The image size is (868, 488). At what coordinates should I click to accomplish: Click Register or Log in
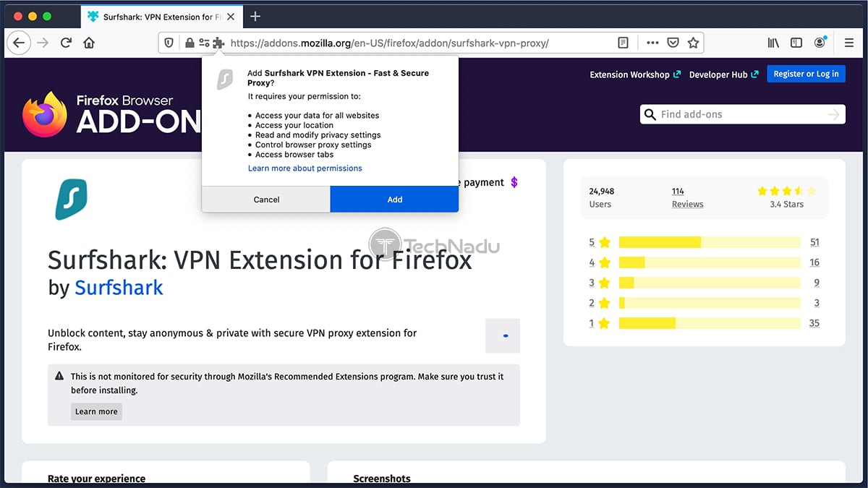pos(806,74)
